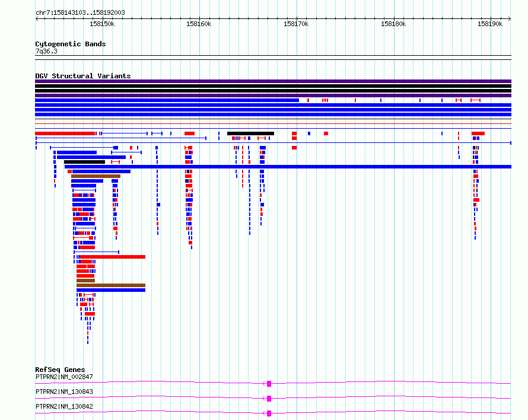Click the magenta exon of NM_130843
The width and height of the screenshot is (528, 420).
point(269,399)
